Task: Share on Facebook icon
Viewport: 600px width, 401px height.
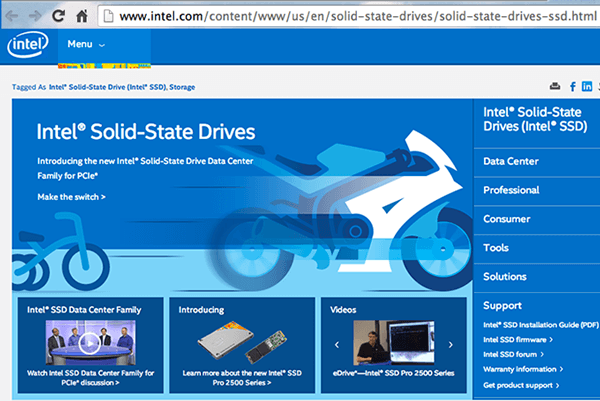Action: click(x=572, y=86)
